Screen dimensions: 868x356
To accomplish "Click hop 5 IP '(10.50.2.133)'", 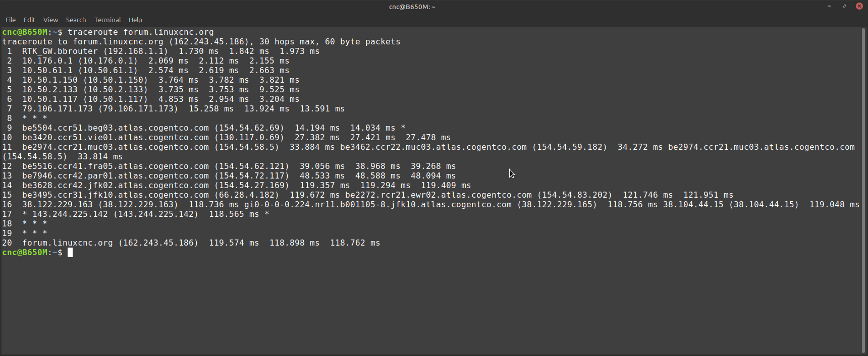I will tap(116, 89).
